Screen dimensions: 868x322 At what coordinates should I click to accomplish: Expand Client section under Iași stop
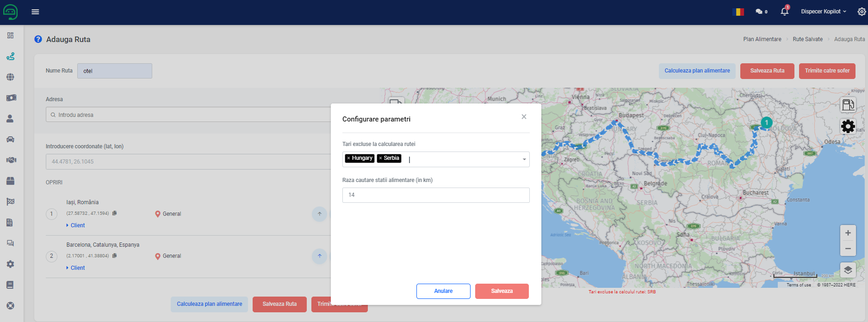click(x=75, y=225)
